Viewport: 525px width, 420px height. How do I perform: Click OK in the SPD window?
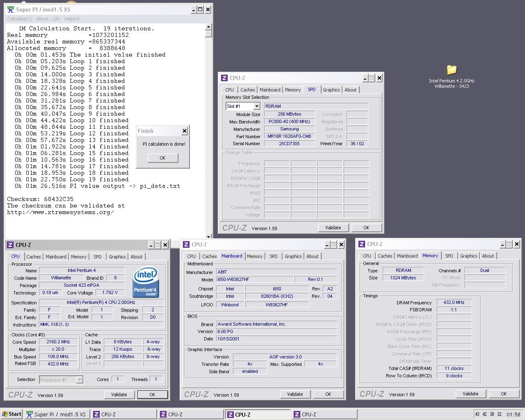click(366, 228)
